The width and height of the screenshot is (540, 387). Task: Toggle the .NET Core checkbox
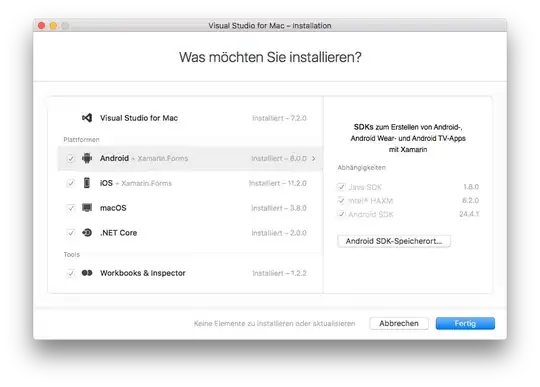(71, 233)
